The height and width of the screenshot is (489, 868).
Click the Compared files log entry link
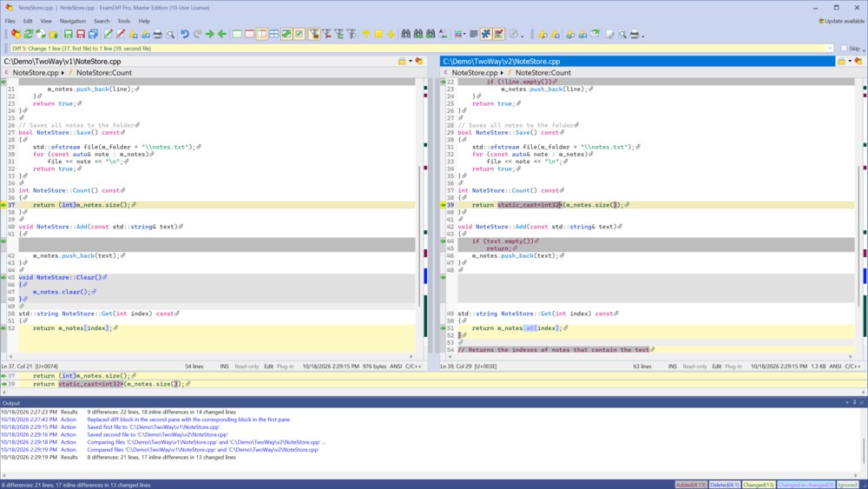pyautogui.click(x=202, y=450)
